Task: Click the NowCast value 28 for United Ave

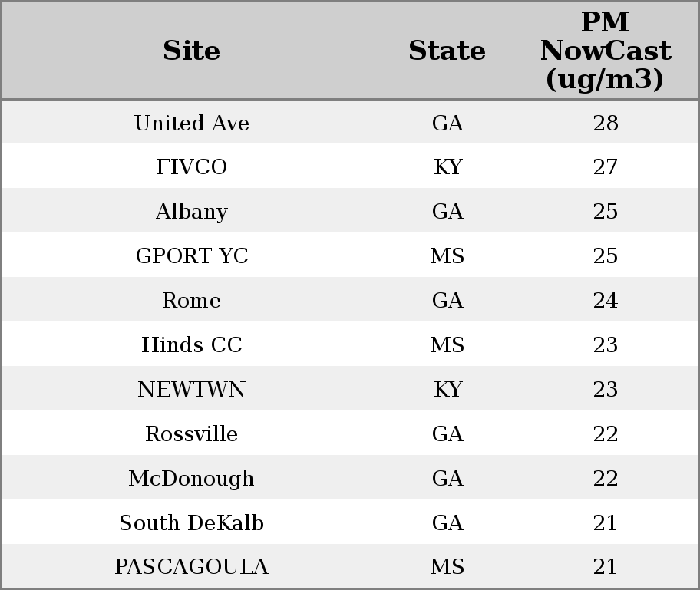Action: [605, 123]
